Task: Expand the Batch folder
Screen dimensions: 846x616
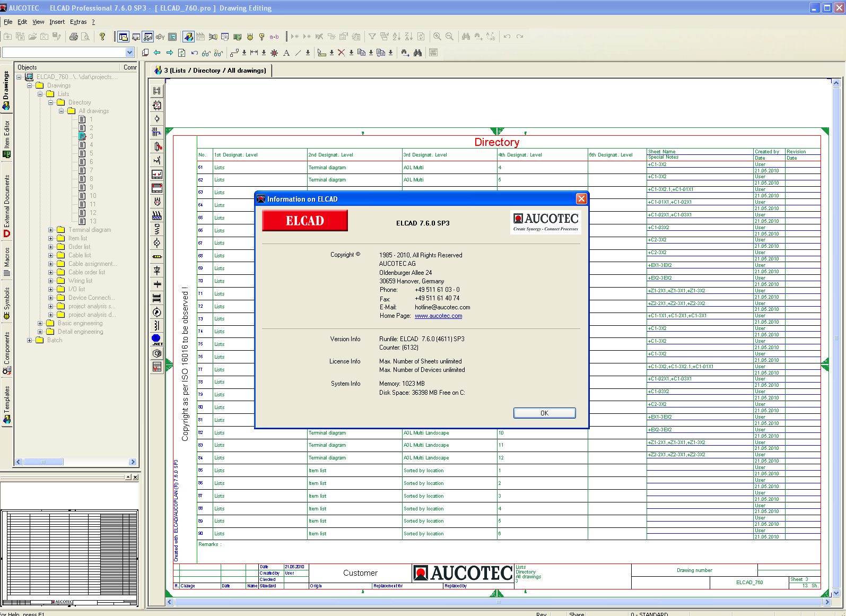Action: point(30,341)
